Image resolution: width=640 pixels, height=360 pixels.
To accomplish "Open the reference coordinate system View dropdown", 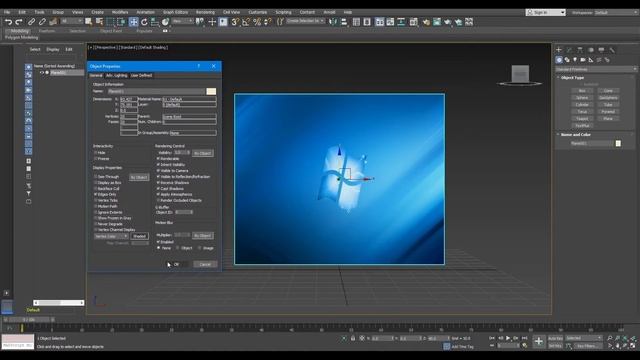I will point(182,21).
